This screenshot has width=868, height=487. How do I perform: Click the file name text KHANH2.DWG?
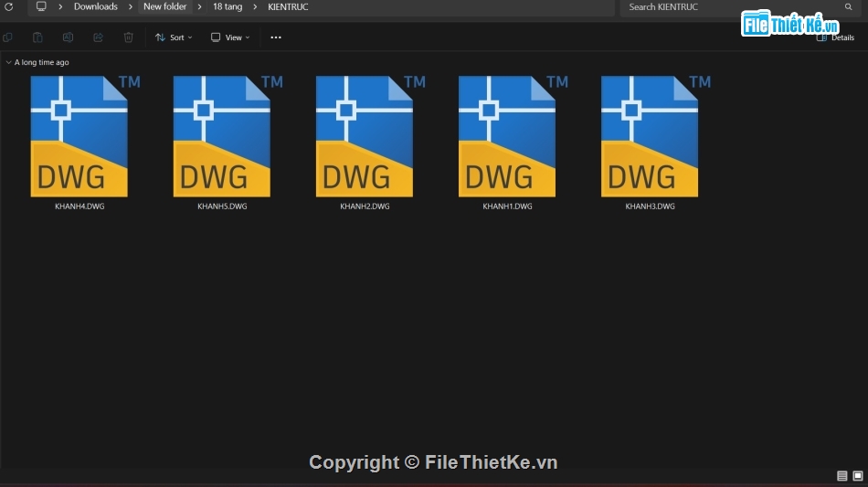click(365, 206)
